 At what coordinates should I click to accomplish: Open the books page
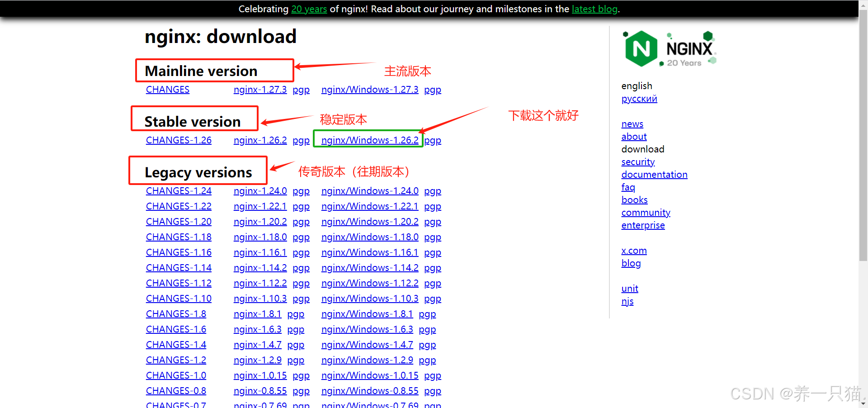[x=634, y=200]
